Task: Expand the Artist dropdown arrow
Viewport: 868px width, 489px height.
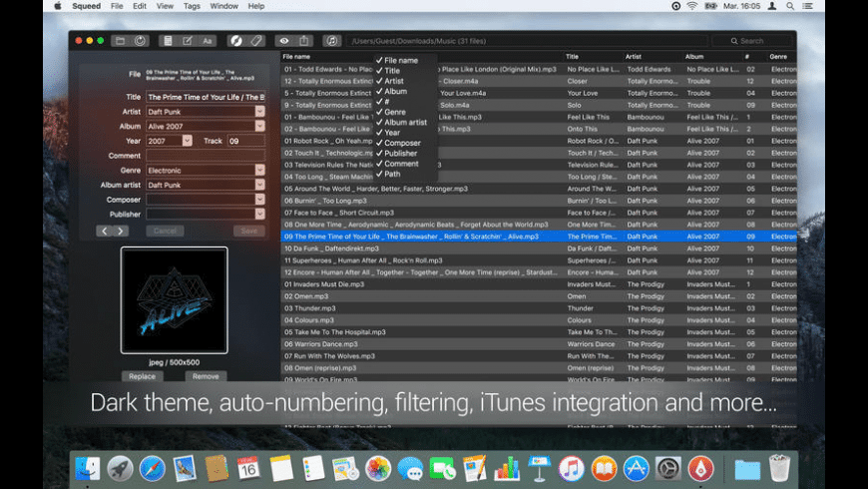Action: (259, 112)
